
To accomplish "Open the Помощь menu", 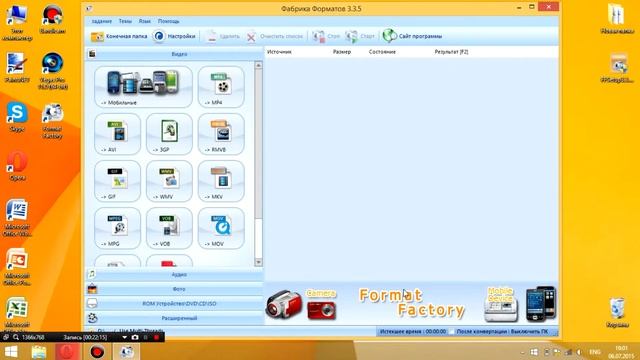I will pyautogui.click(x=169, y=21).
